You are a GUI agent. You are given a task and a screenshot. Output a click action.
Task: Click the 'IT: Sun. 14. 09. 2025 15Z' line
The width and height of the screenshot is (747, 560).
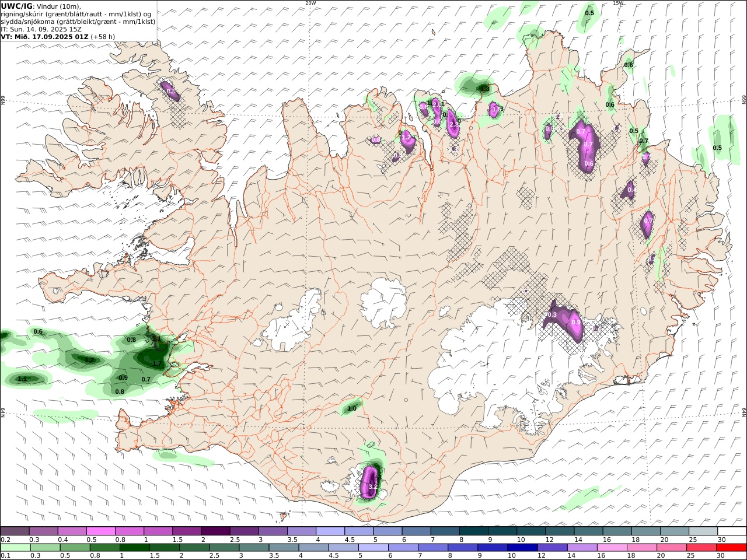click(41, 29)
